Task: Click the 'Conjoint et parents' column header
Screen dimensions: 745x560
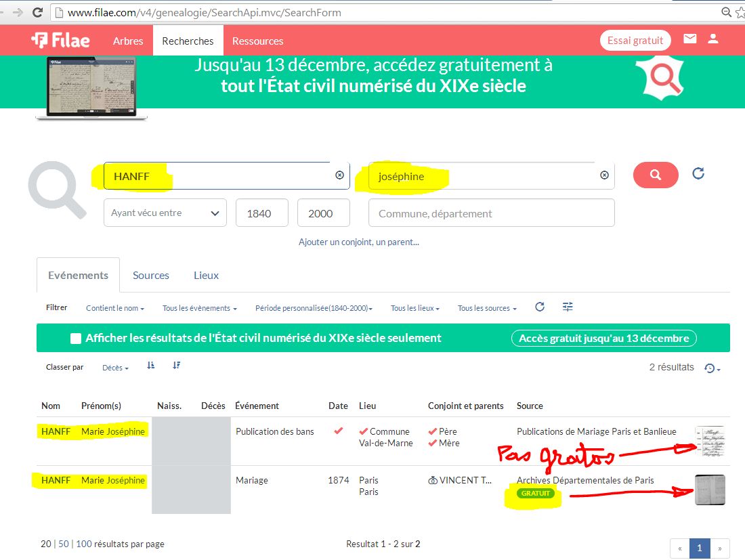Action: (466, 406)
